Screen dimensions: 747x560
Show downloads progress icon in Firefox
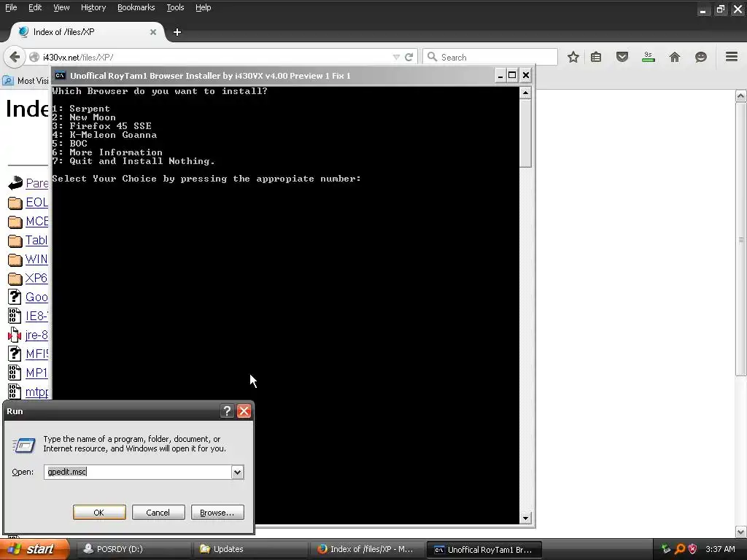tap(648, 57)
